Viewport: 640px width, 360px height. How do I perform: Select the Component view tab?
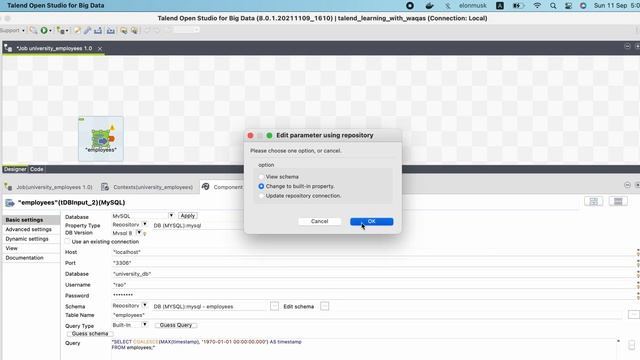pos(222,187)
